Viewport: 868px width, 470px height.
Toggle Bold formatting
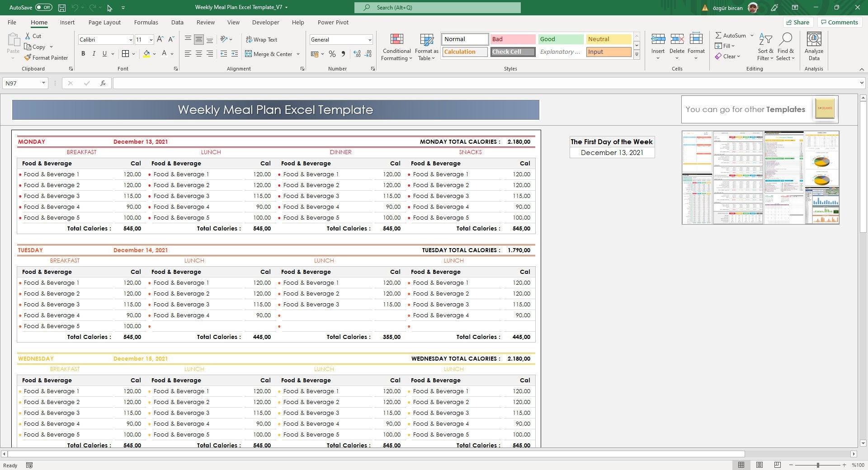tap(83, 54)
